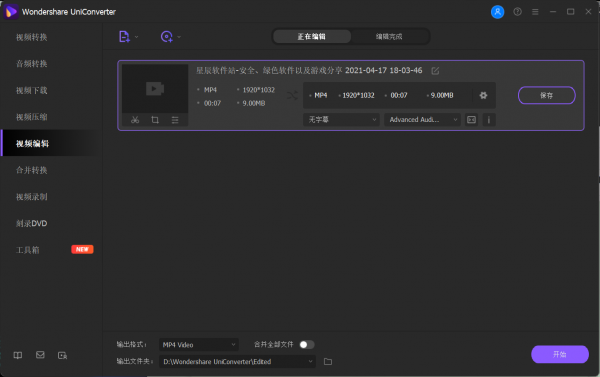This screenshot has height=377, width=600.
Task: Open the MP4 Video output format dropdown
Action: click(x=199, y=345)
